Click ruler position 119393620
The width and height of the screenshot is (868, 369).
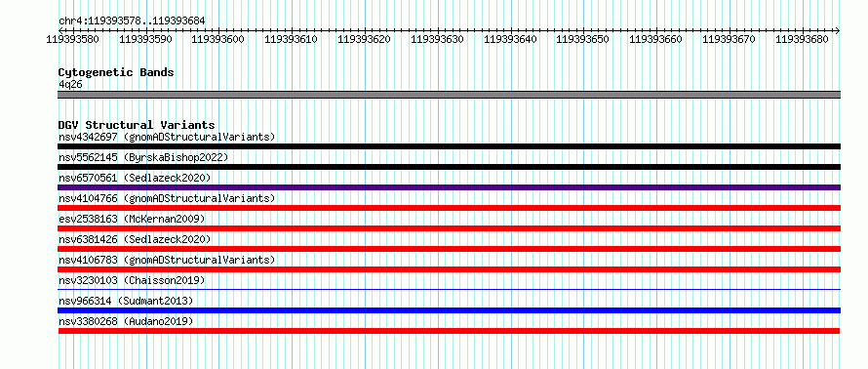[364, 39]
